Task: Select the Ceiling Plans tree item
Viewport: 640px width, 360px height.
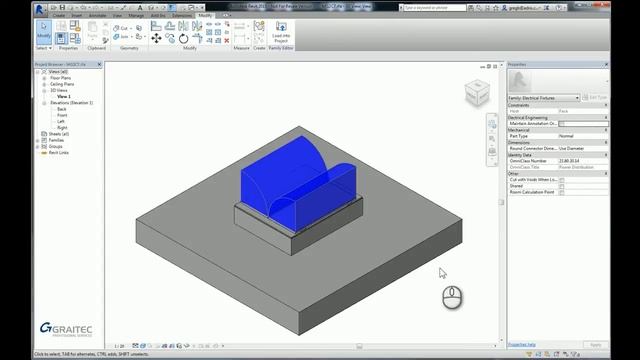Action: 62,84
